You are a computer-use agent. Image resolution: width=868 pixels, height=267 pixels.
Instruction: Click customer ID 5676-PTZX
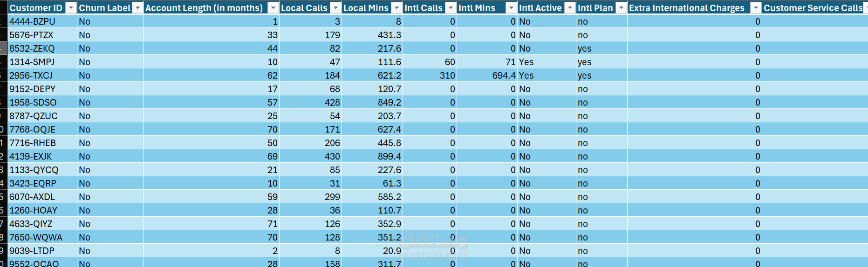pyautogui.click(x=42, y=35)
